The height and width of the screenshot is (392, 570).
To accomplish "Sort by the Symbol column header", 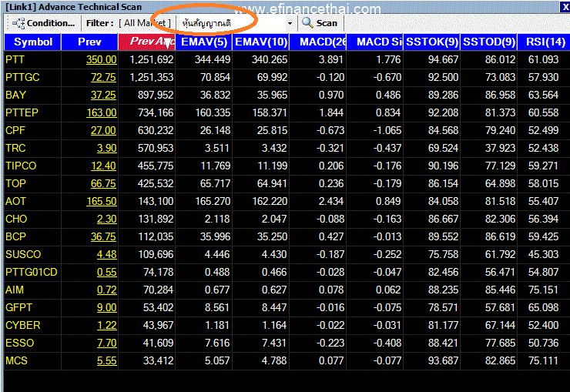I will [x=32, y=42].
